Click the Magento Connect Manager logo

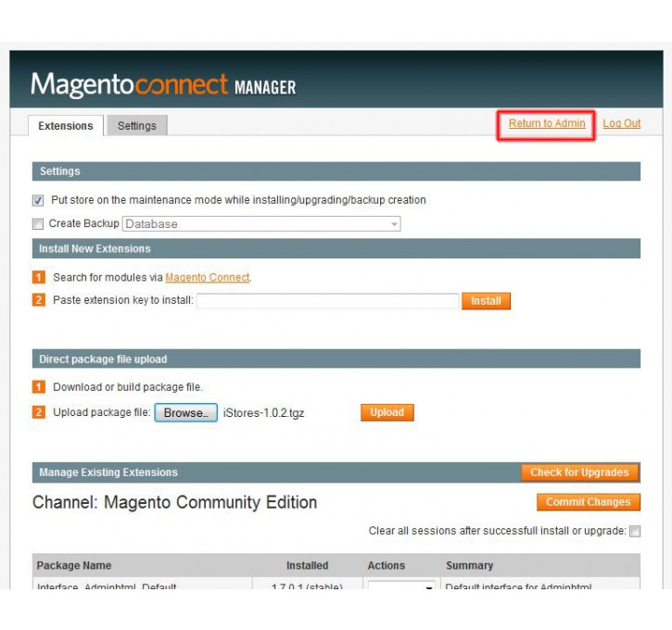163,84
